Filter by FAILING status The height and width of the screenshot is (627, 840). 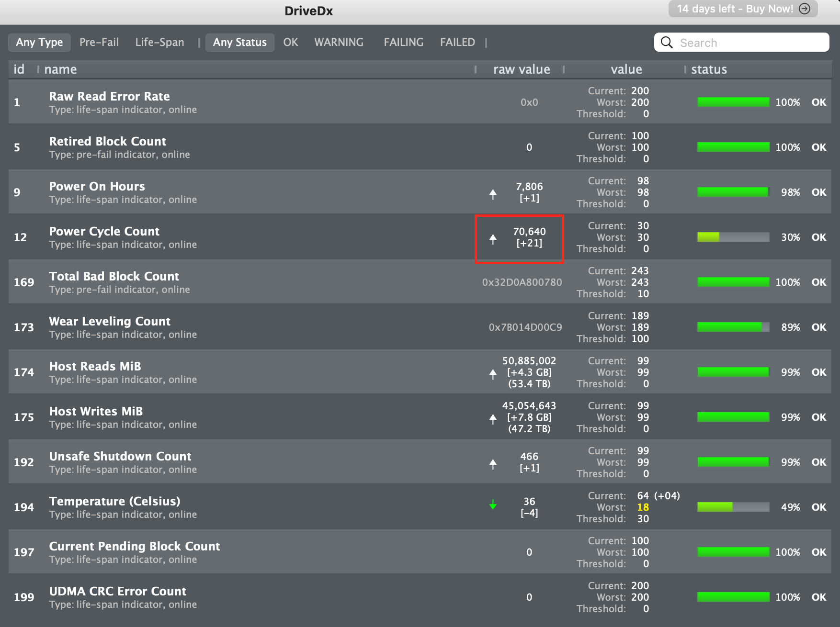(404, 42)
